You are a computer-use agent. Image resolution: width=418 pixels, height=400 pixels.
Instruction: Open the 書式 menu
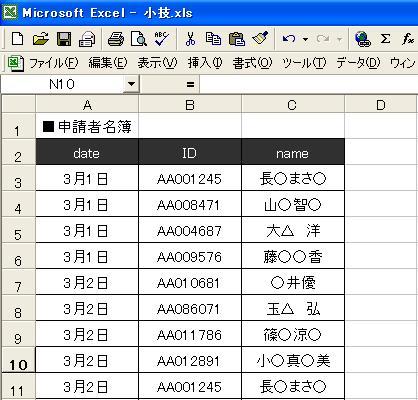252,63
